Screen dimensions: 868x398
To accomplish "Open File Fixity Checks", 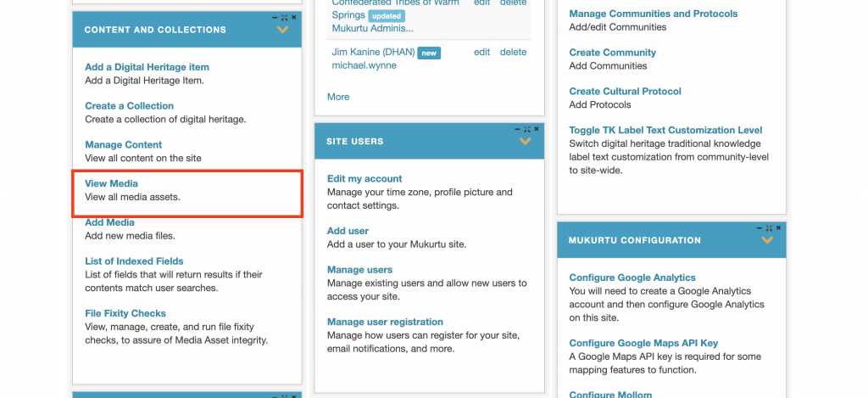I will (125, 313).
